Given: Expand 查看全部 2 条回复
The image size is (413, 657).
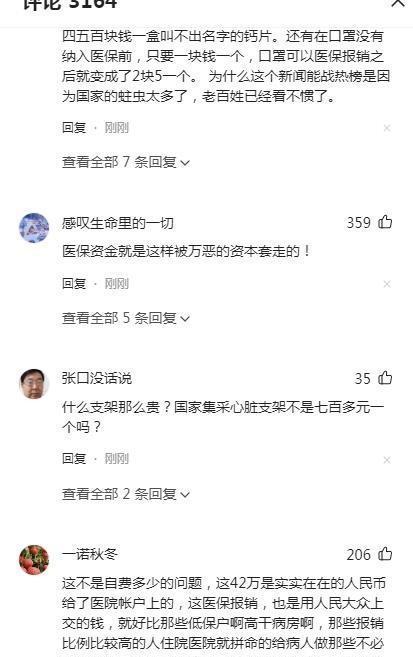Looking at the screenshot, I should (126, 494).
